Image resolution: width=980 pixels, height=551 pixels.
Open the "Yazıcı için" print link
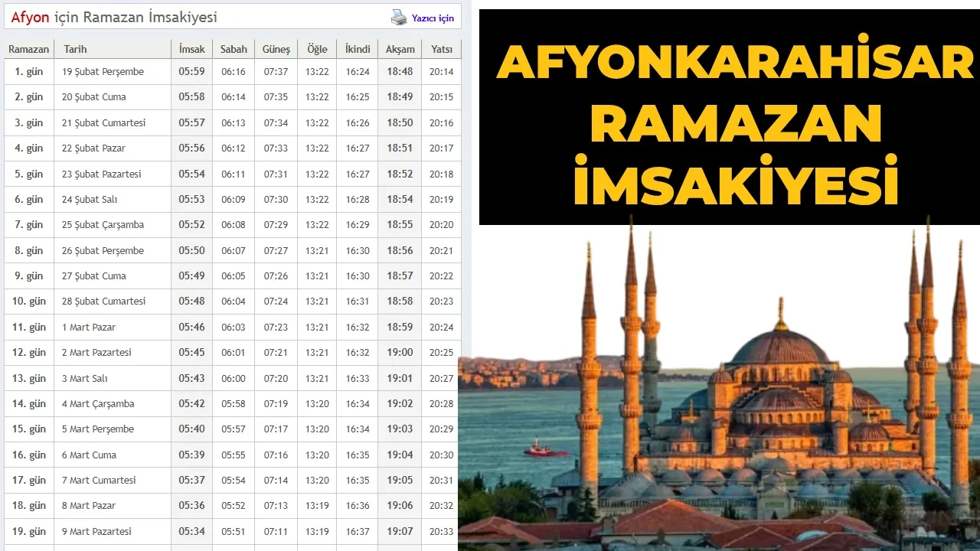point(432,17)
